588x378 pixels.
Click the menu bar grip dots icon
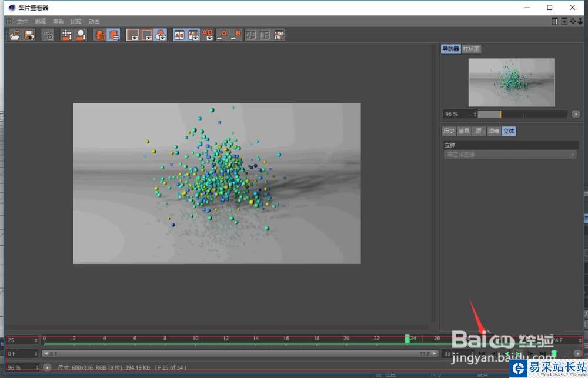click(x=9, y=21)
